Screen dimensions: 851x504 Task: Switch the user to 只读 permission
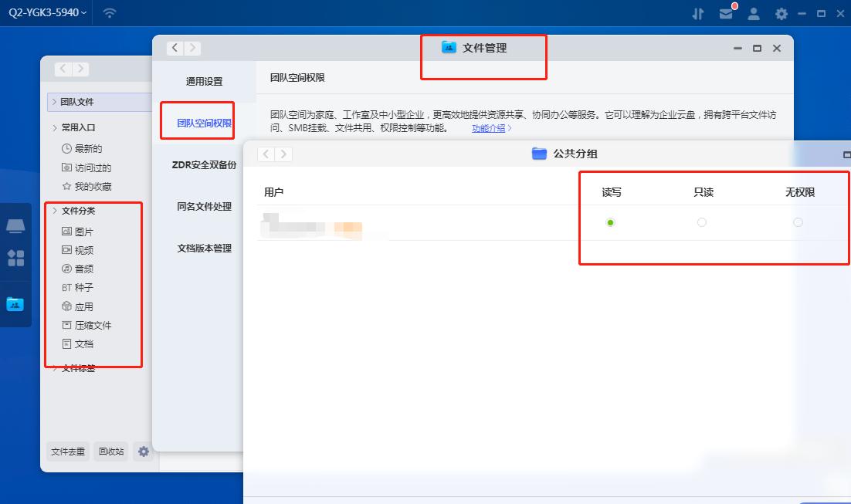702,222
